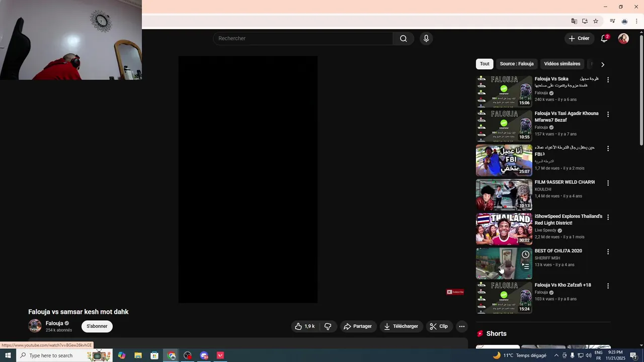Click the search magnifier icon button

pyautogui.click(x=404, y=39)
